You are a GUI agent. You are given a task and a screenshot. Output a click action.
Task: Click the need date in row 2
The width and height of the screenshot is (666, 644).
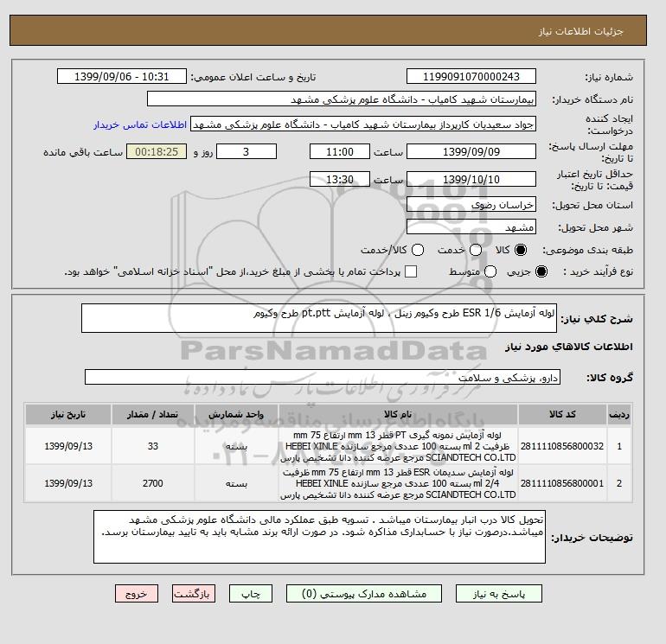click(x=68, y=483)
